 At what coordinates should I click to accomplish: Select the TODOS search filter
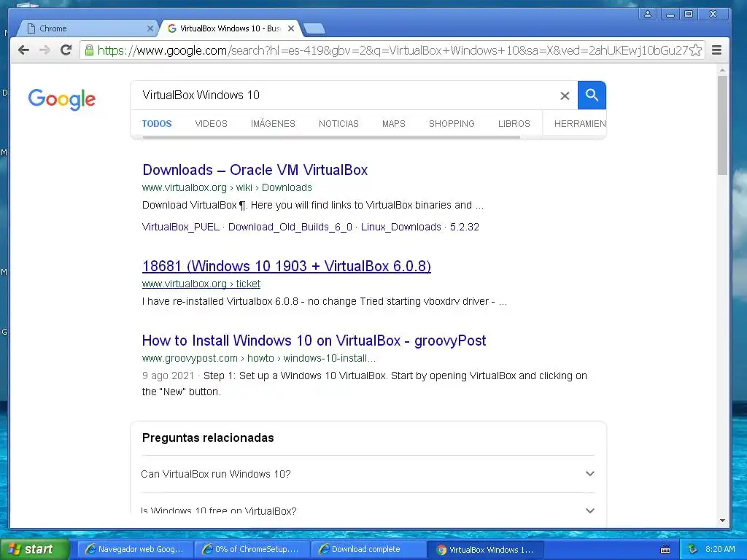point(157,124)
